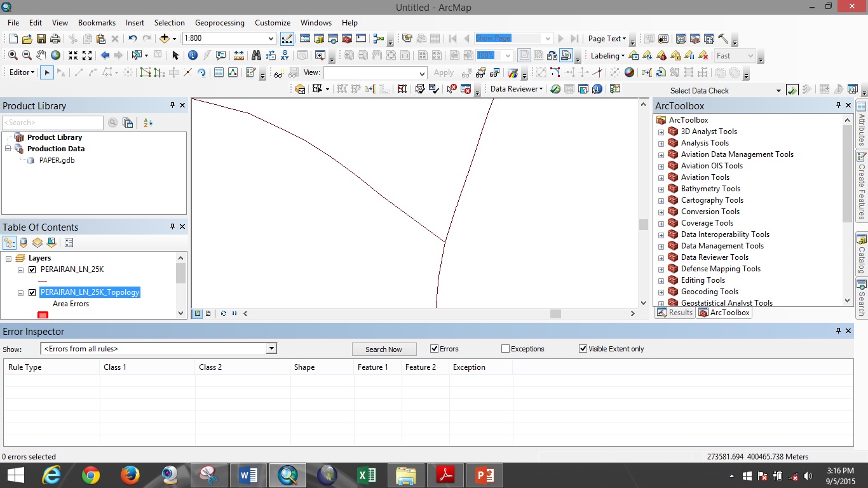
Task: Uncheck the Errors checkbox
Action: tap(435, 349)
